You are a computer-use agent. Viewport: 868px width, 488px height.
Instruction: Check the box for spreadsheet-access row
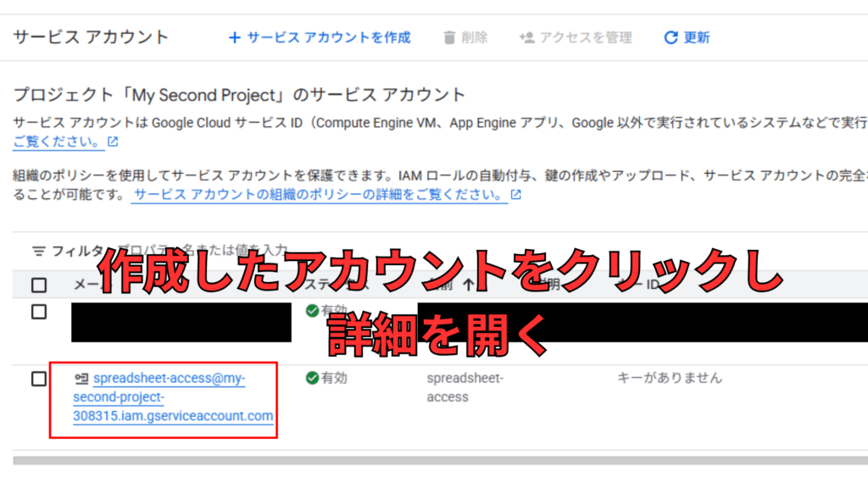pos(39,379)
